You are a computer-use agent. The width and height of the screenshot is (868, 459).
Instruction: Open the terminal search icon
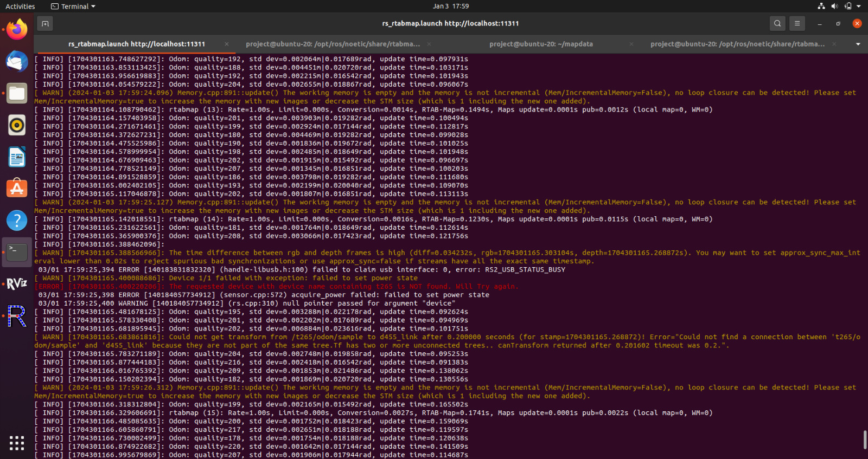click(x=777, y=23)
